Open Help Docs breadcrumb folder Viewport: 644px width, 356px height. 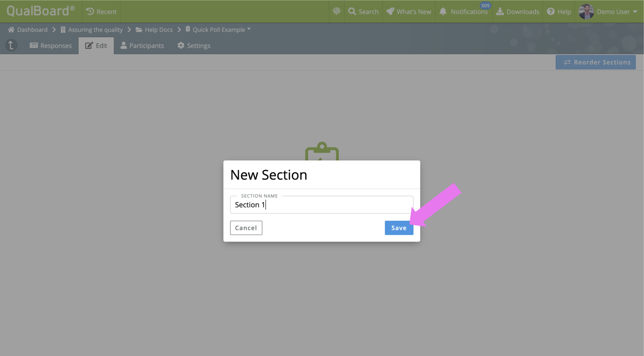point(155,30)
